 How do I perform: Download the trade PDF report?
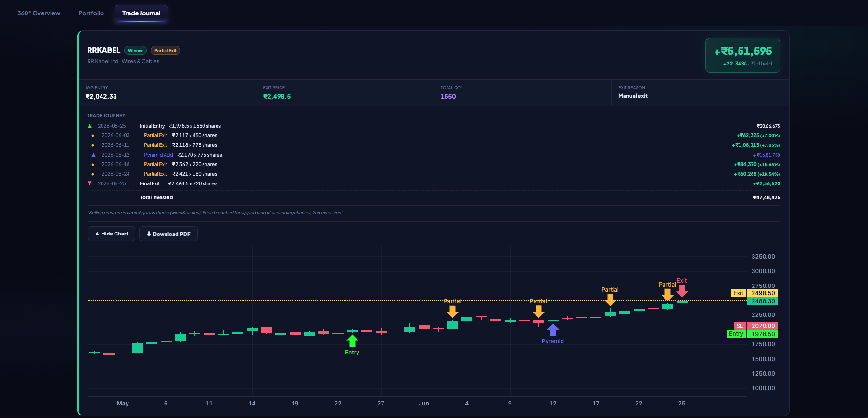(x=168, y=234)
